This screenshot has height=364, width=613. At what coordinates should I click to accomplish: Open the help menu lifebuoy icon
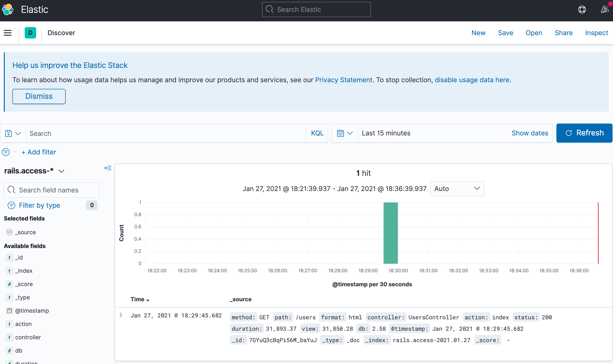(x=582, y=10)
